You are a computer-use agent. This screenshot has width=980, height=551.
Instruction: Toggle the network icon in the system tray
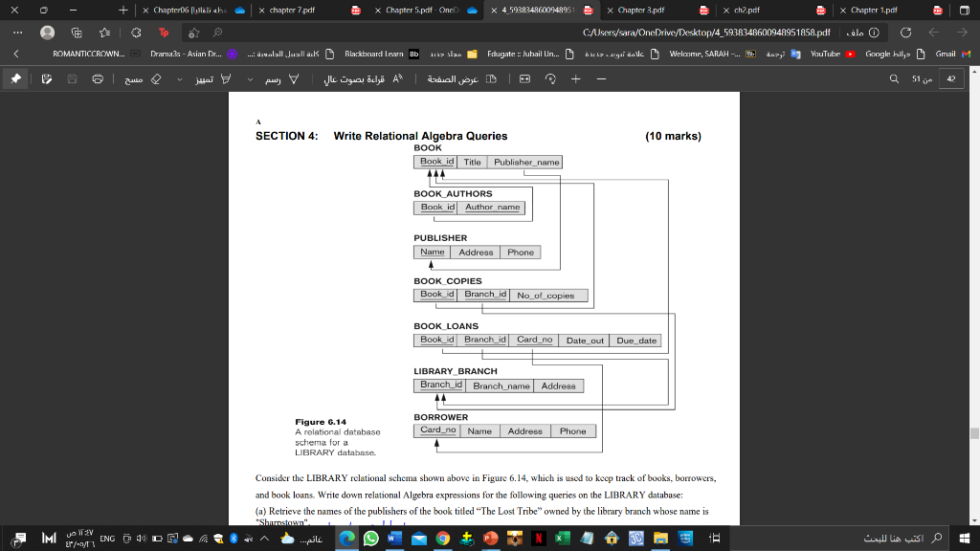(203, 540)
